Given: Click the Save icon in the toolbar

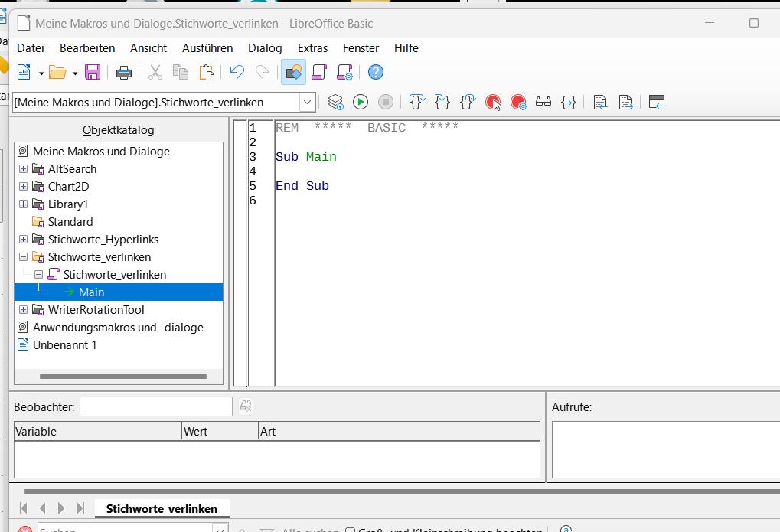Looking at the screenshot, I should pos(93,73).
